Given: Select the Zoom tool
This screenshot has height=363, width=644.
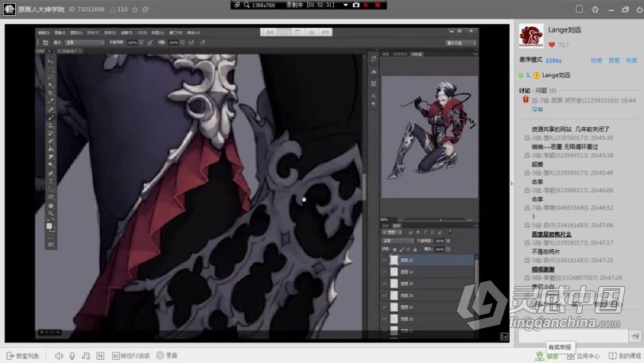Looking at the screenshot, I should [51, 214].
